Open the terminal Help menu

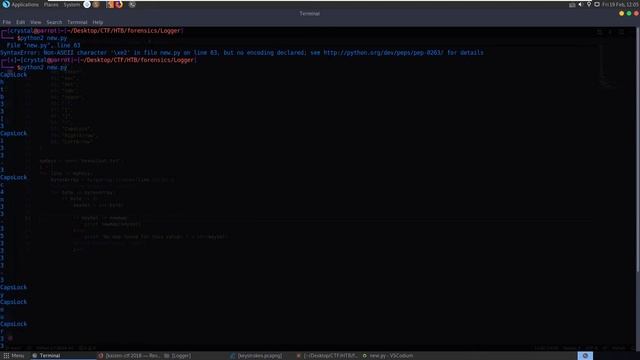pyautogui.click(x=98, y=22)
